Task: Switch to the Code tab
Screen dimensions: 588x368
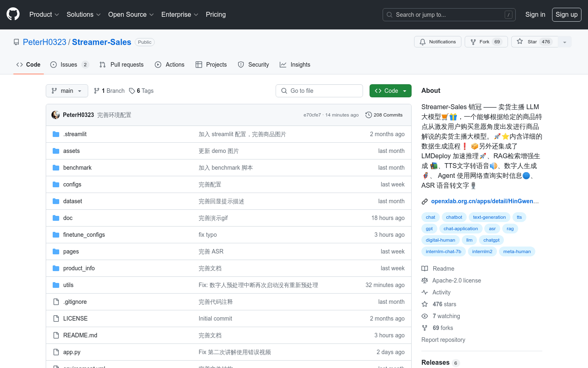Action: click(29, 65)
